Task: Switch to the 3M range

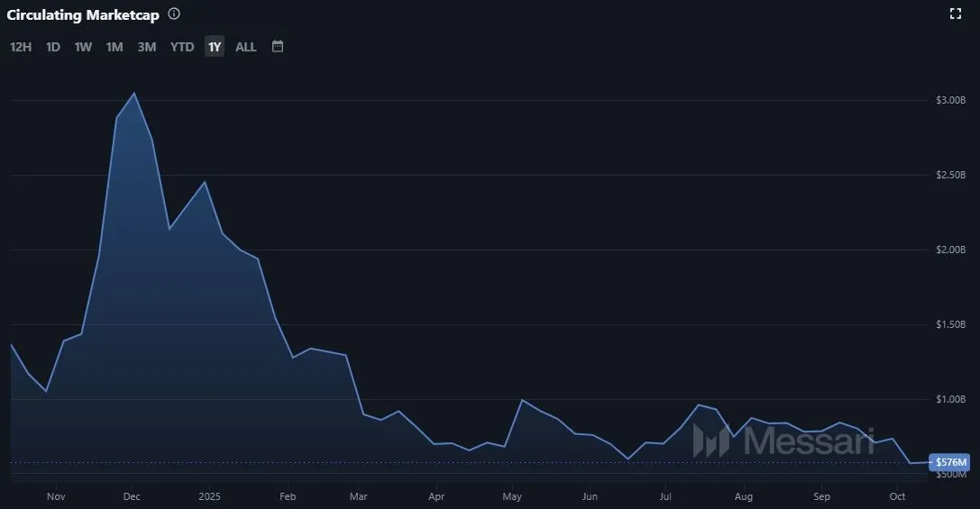Action: click(147, 47)
